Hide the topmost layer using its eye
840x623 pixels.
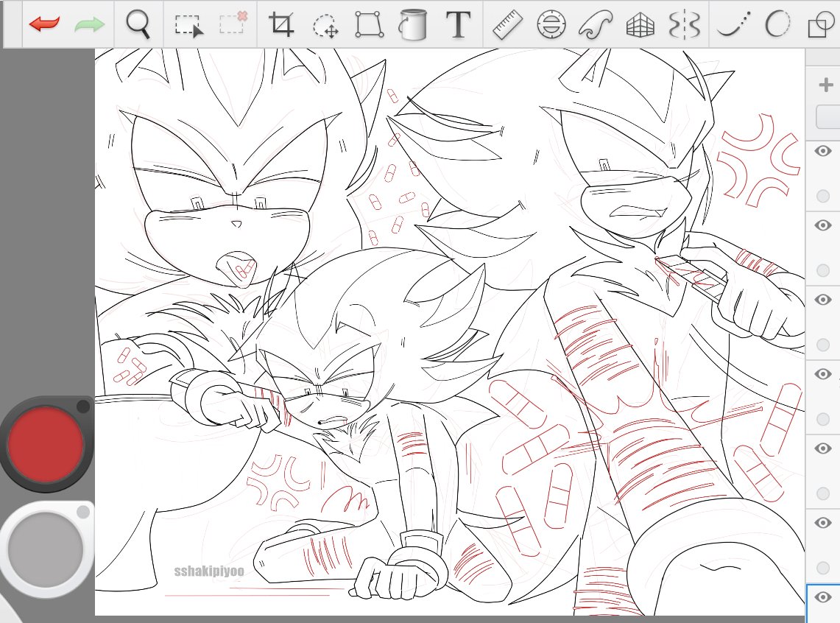[823, 151]
